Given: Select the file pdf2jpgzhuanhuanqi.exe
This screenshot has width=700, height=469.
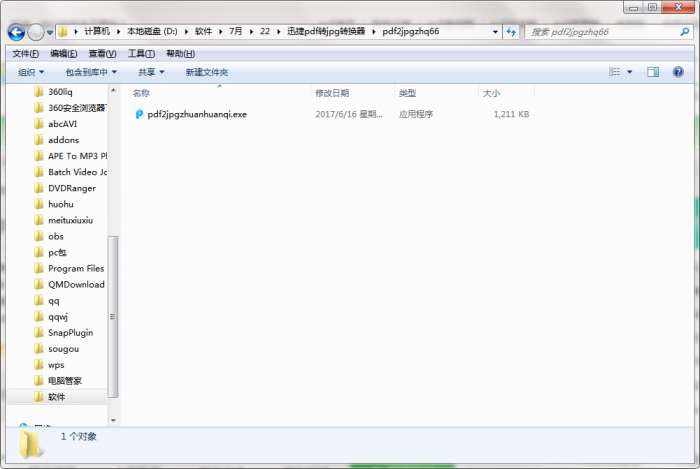Looking at the screenshot, I should click(x=197, y=114).
